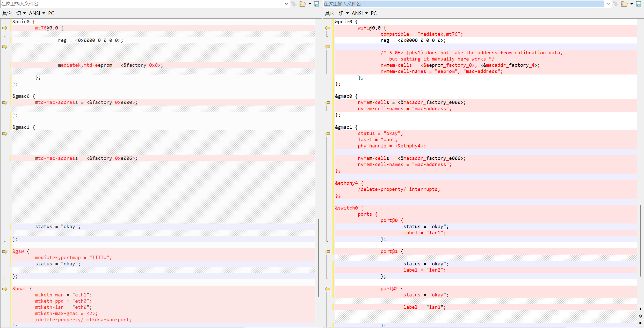Viewport: 644px width, 328px height.
Task: Click left pane line 'mediatek,mtd-eeprom = <&factory 0x0>;'
Action: (111, 65)
